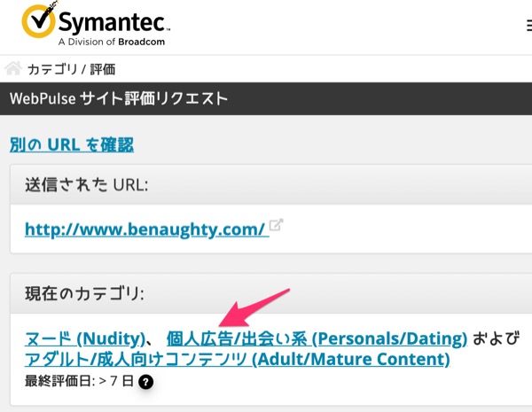The height and width of the screenshot is (412, 532).
Task: Select the 評価 breadcrumb item
Action: 103,69
